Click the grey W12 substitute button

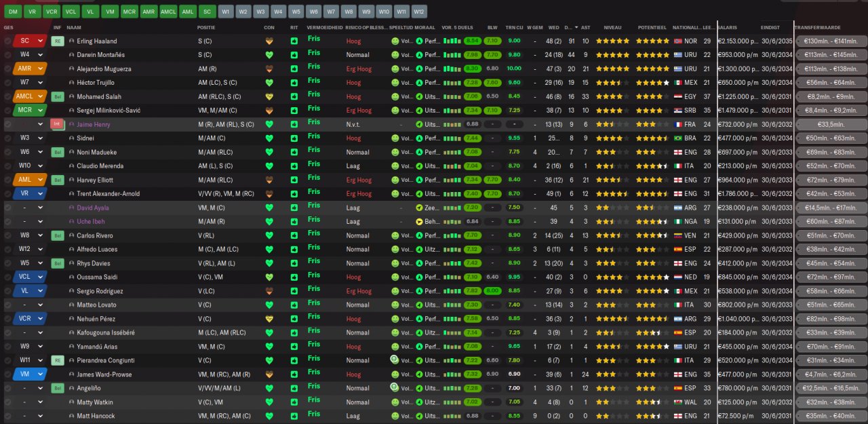[419, 12]
